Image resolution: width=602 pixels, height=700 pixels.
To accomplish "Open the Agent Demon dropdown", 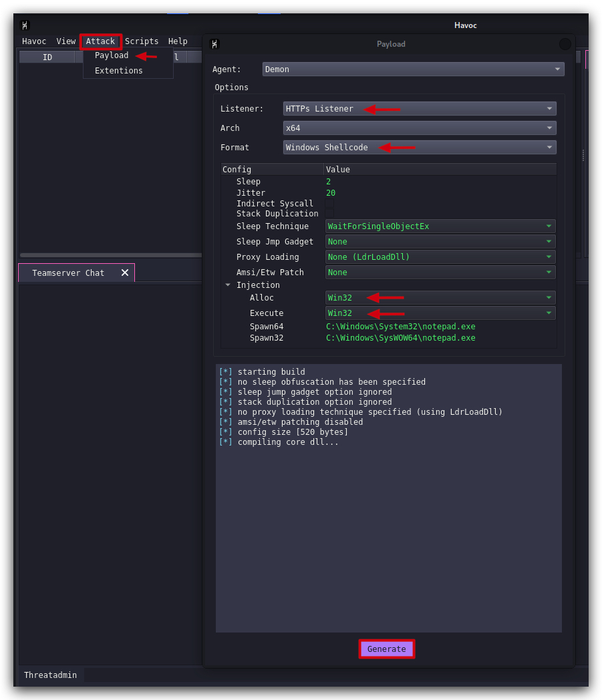I will (x=413, y=69).
